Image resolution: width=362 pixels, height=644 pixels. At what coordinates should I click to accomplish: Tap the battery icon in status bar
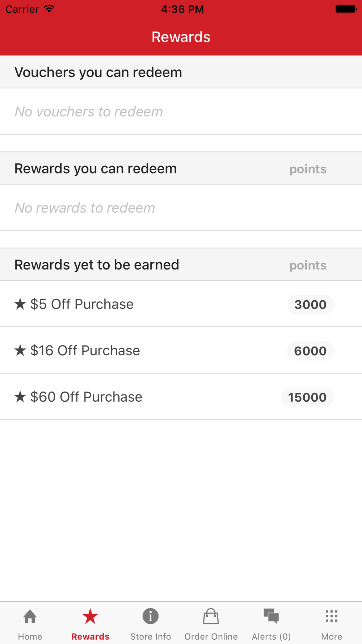[346, 9]
